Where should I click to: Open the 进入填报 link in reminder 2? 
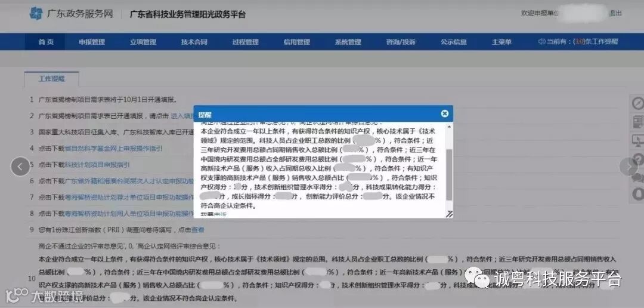click(x=182, y=116)
